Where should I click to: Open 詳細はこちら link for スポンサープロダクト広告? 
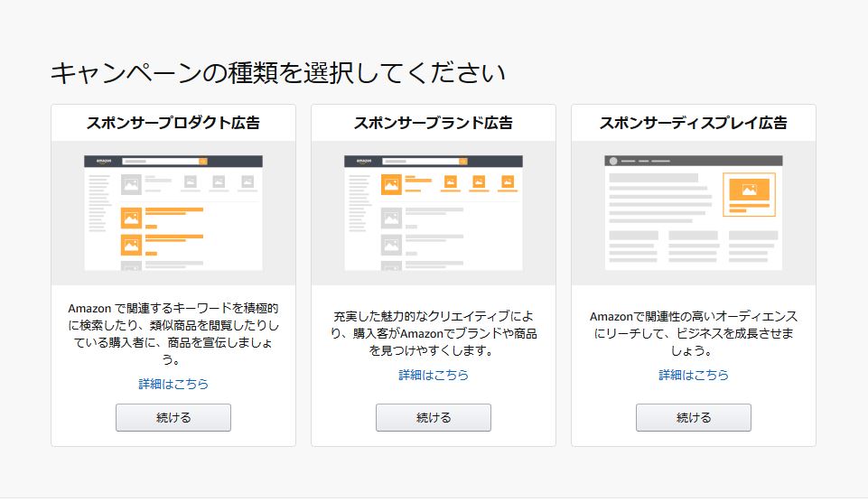click(173, 384)
